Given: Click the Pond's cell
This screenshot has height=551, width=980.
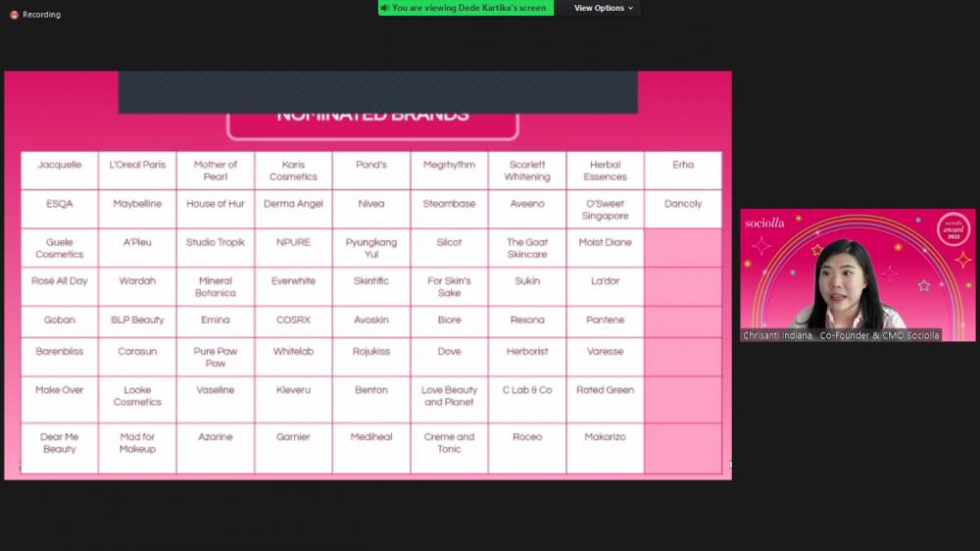Looking at the screenshot, I should (371, 171).
